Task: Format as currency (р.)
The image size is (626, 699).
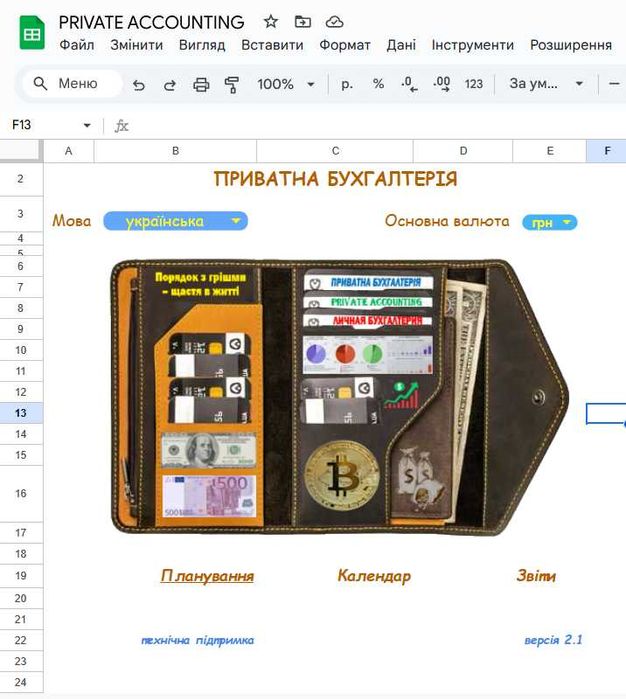Action: tap(346, 84)
